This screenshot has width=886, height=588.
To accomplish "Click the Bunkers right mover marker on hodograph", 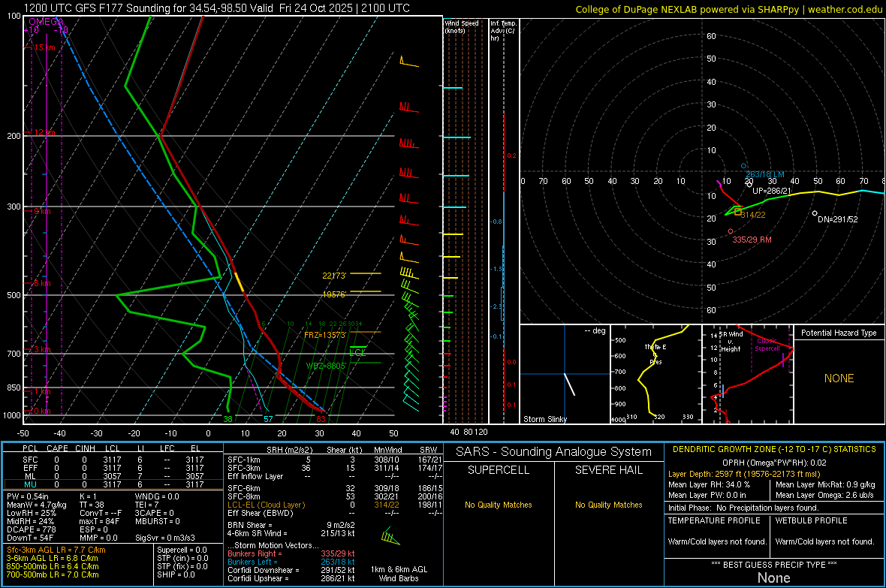I will pos(731,231).
